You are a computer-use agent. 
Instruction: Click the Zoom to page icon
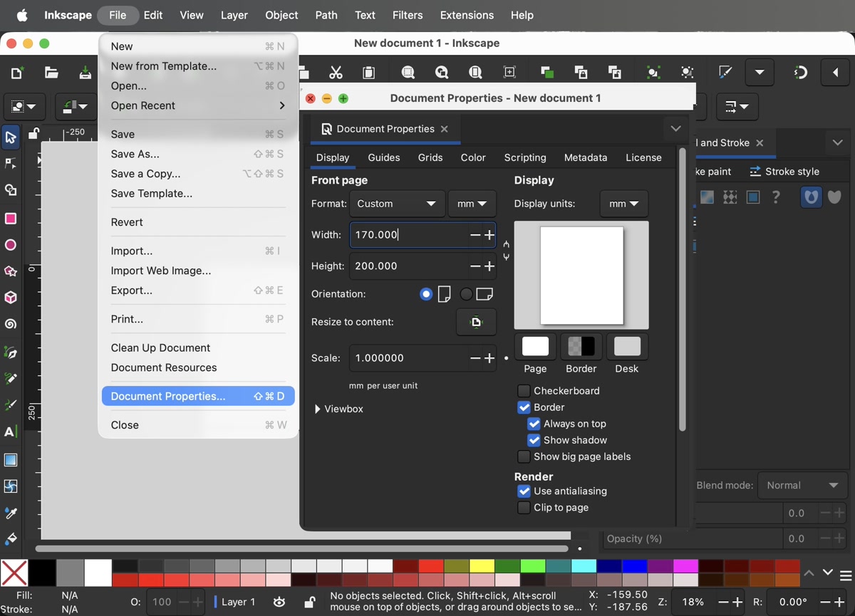(x=475, y=72)
